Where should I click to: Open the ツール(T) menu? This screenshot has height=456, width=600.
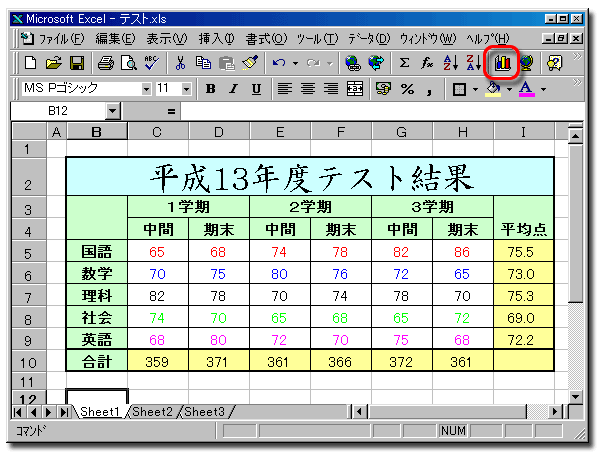tap(317, 38)
